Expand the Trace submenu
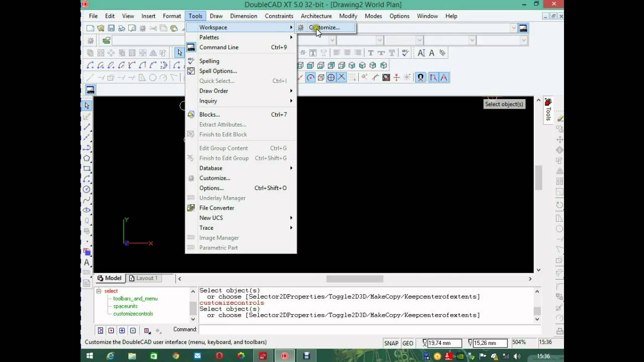 [241, 228]
